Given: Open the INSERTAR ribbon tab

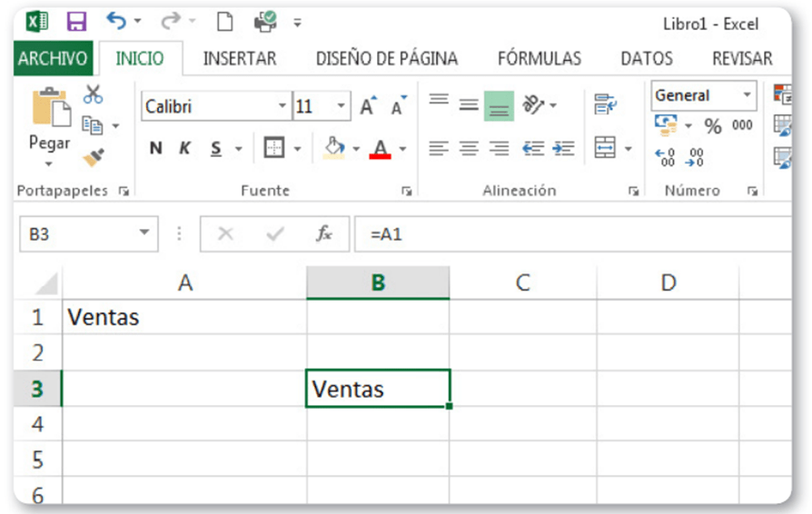Looking at the screenshot, I should click(x=240, y=58).
